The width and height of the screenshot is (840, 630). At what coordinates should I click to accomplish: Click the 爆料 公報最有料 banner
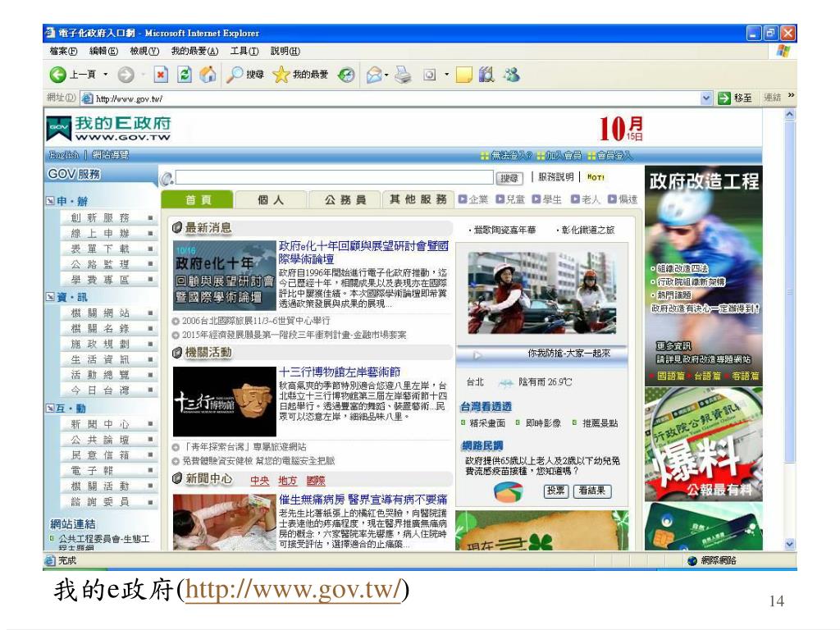[x=703, y=444]
